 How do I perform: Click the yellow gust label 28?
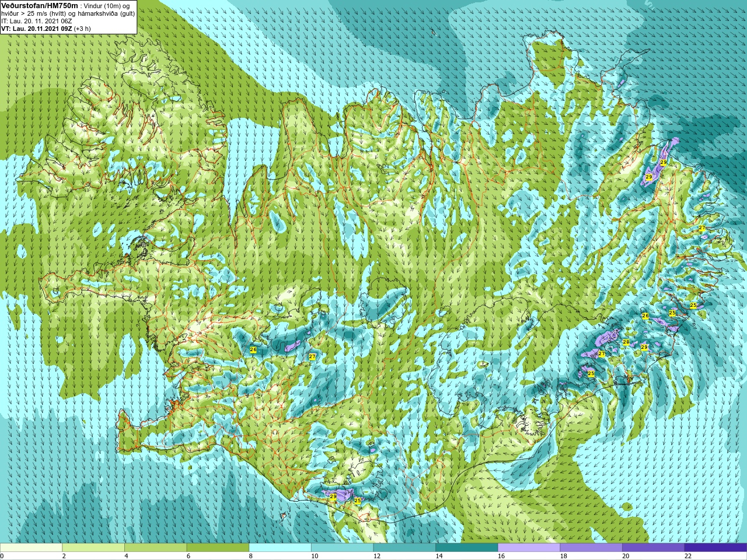[626, 342]
